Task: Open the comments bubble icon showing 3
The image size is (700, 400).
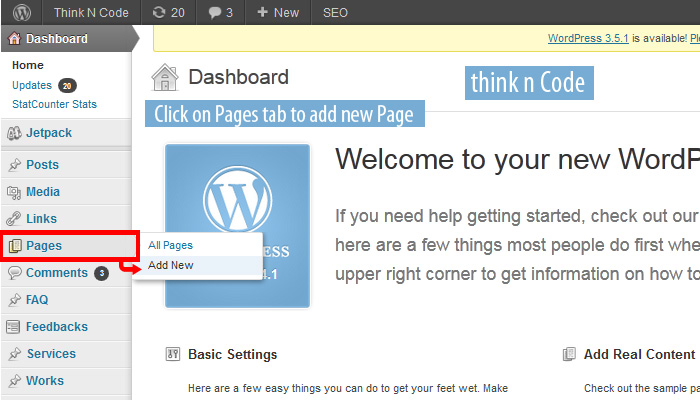Action: click(215, 12)
